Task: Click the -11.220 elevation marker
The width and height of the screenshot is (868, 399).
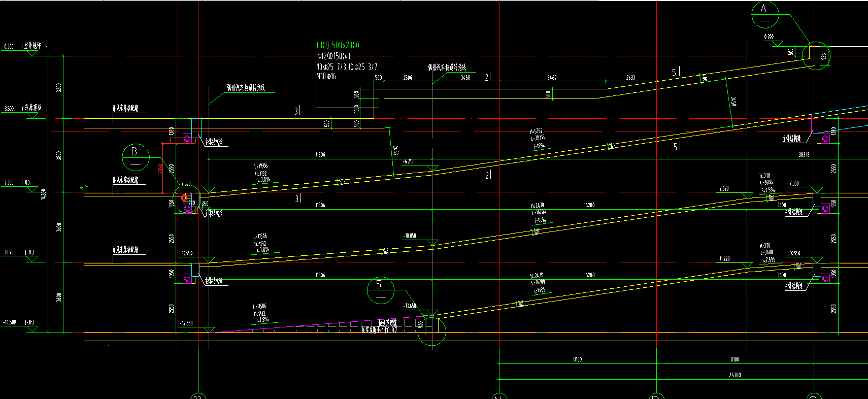Action: (723, 258)
